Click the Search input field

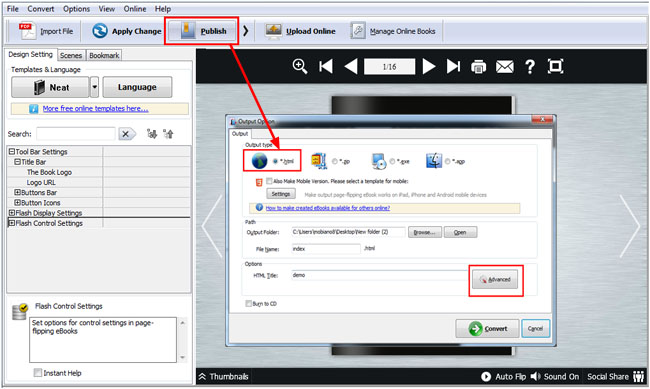[x=75, y=134]
